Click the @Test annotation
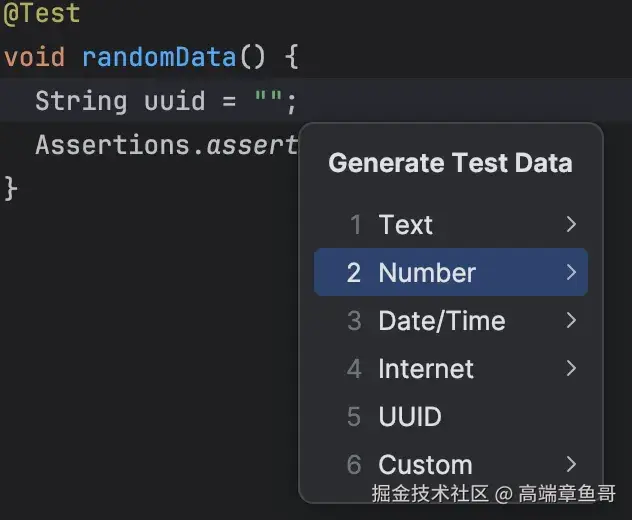Image resolution: width=632 pixels, height=520 pixels. (x=41, y=15)
